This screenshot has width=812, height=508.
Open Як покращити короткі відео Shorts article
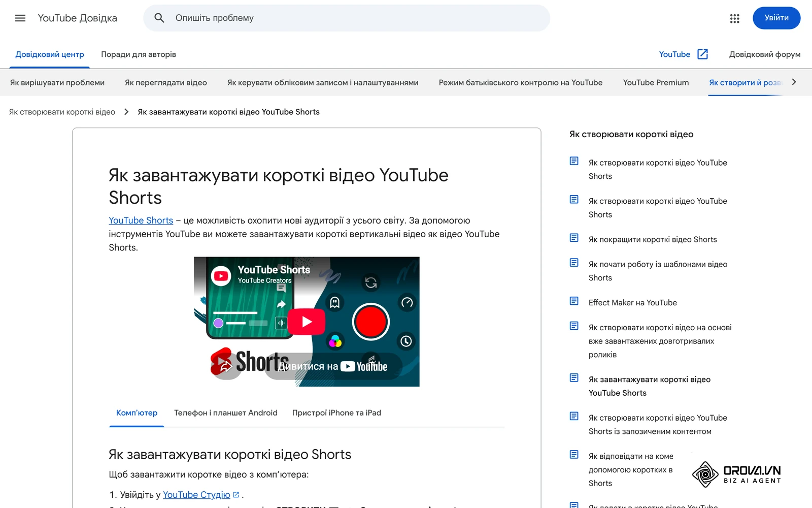[653, 239]
